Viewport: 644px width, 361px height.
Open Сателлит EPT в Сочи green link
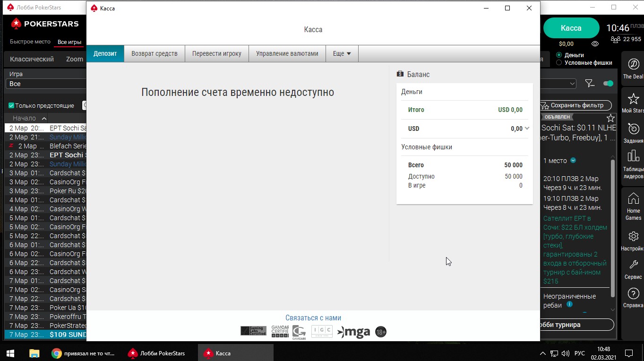575,249
